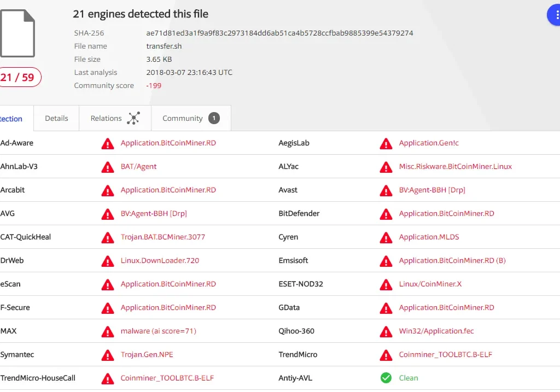Click the warning icon in the Cyren row
This screenshot has width=560, height=392.
point(386,238)
